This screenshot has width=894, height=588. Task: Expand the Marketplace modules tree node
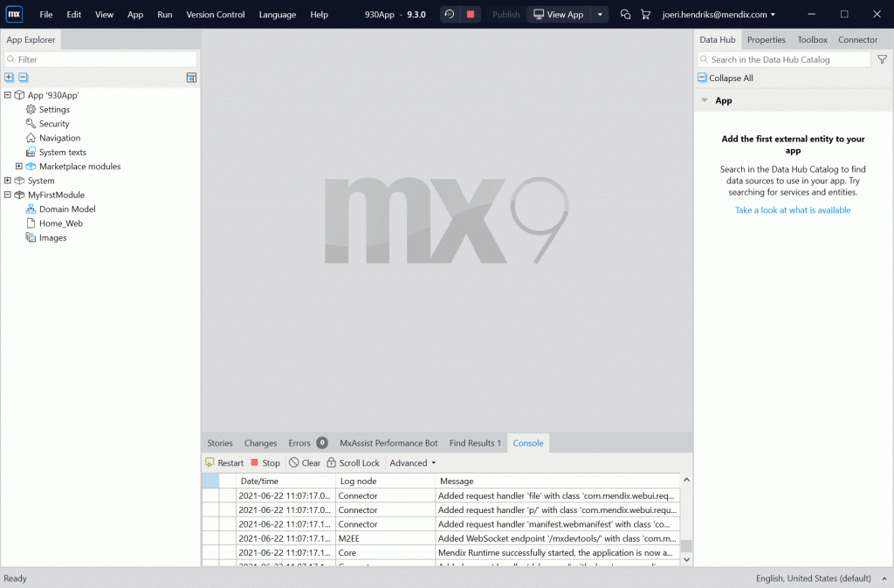19,167
